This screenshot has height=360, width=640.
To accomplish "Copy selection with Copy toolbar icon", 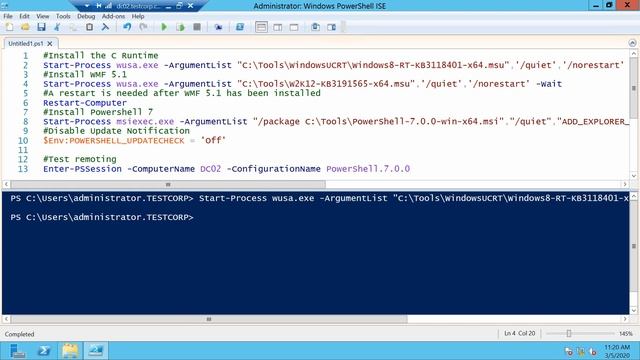I will tap(73, 27).
